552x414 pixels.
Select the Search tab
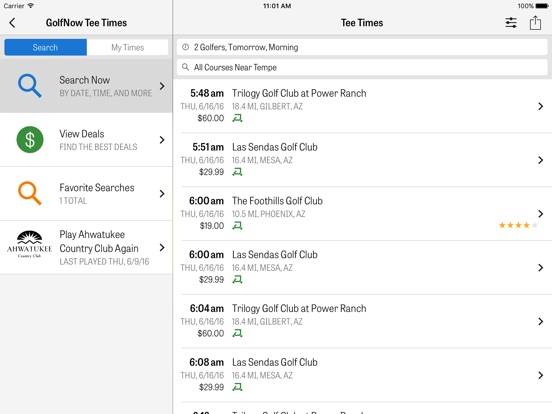(x=45, y=48)
